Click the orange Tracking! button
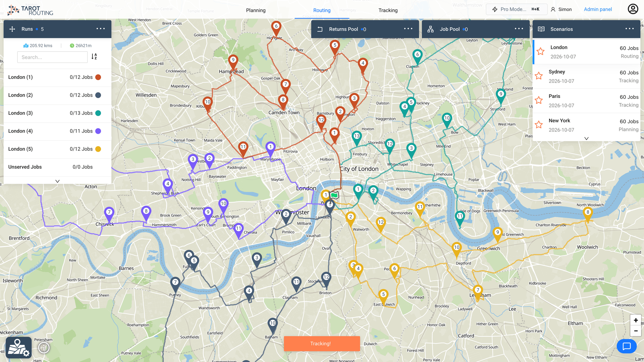Screen dimensions: 644x362 tap(322, 343)
